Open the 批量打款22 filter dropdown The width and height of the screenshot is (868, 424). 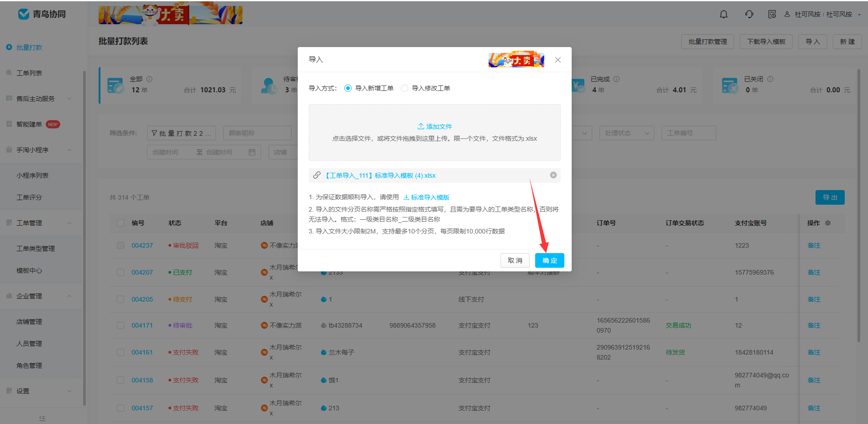[181, 133]
